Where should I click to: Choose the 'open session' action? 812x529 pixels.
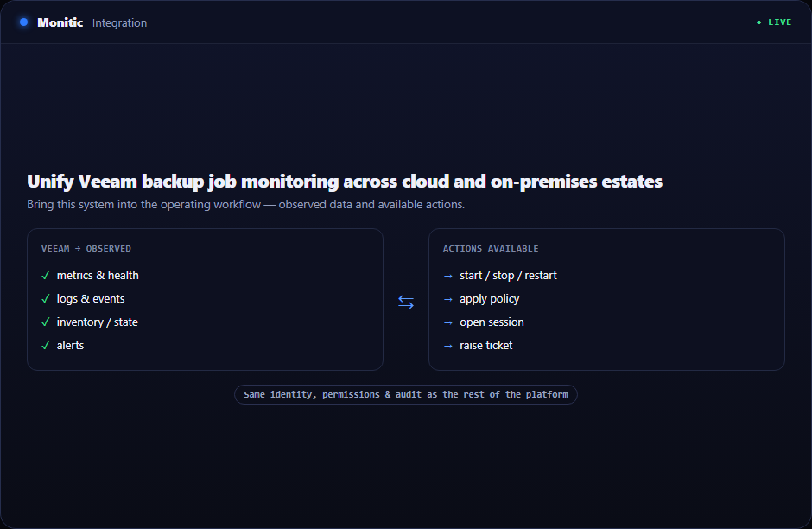point(492,322)
